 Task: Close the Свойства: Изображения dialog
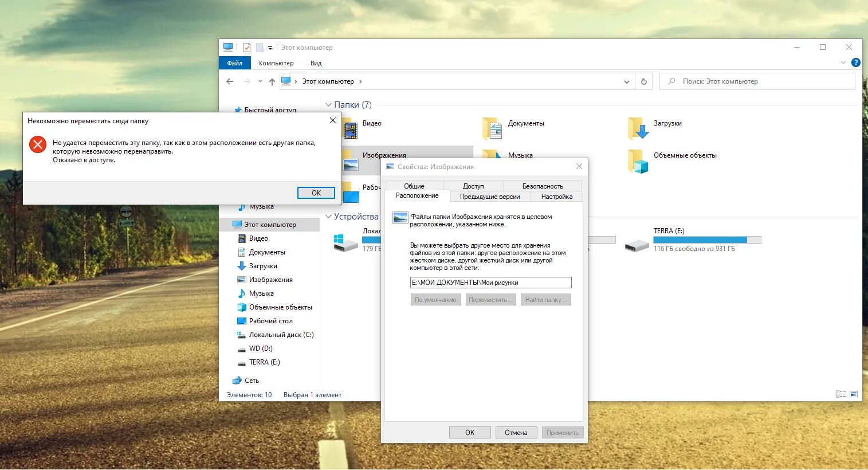point(579,166)
